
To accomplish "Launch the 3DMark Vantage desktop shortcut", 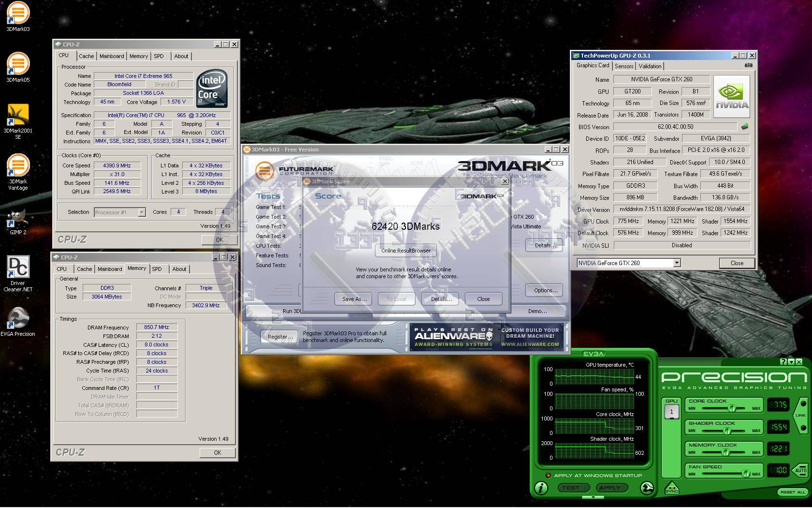I will (18, 172).
